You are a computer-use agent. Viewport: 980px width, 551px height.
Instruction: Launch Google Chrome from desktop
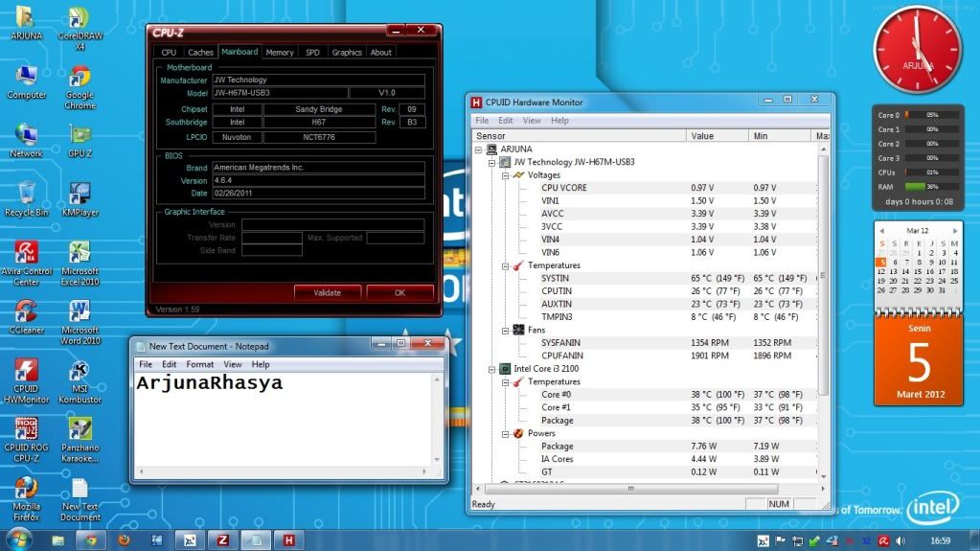80,87
